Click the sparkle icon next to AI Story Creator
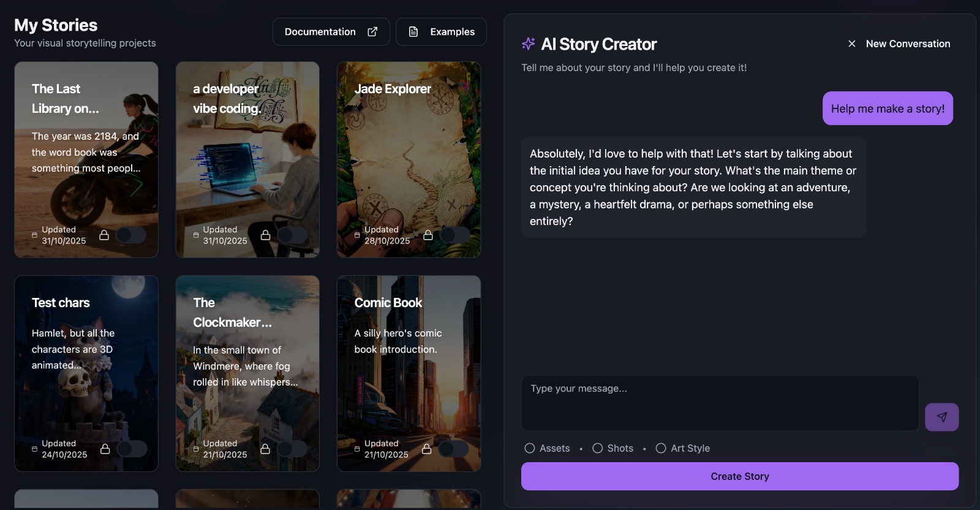This screenshot has width=980, height=510. click(529, 44)
